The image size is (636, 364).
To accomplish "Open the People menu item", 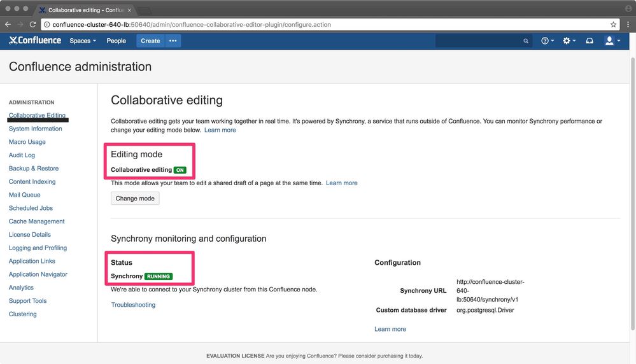I will (116, 41).
